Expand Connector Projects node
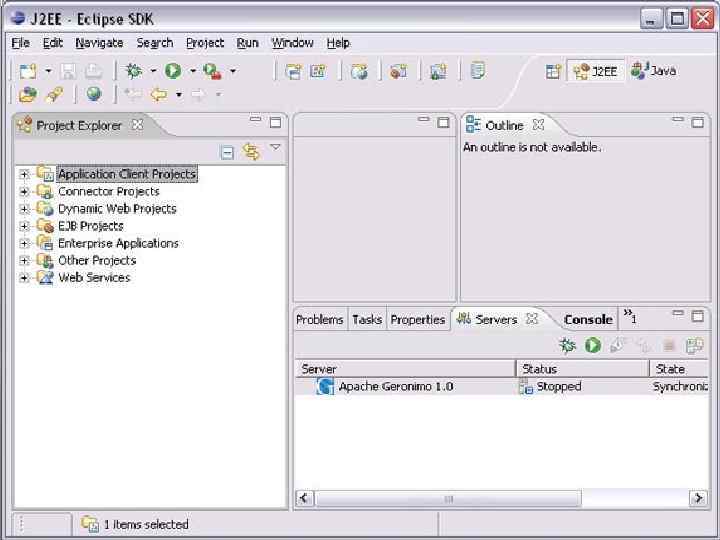Image resolution: width=720 pixels, height=540 pixels. click(24, 192)
